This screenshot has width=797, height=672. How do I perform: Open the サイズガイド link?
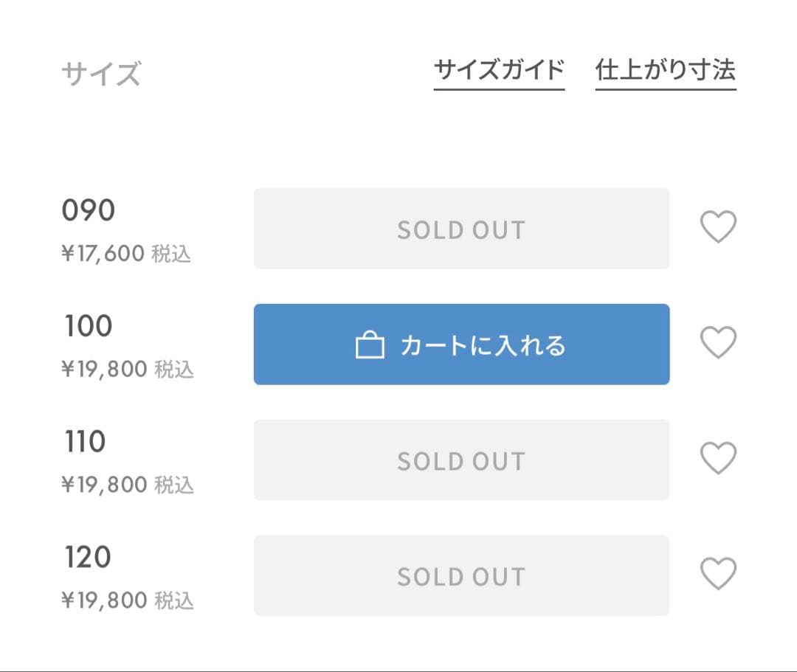(499, 71)
